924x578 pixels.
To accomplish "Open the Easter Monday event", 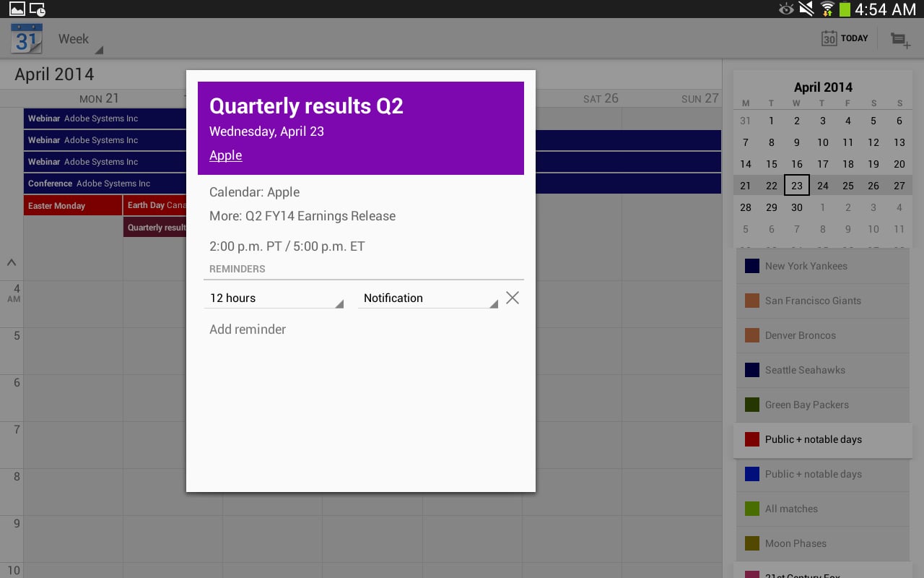I will point(73,206).
